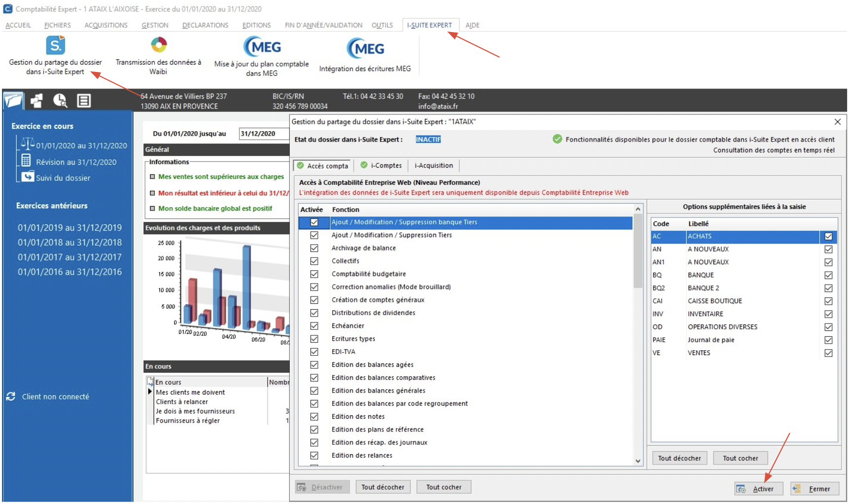
Task: Open the AIDE menu
Action: click(x=472, y=25)
